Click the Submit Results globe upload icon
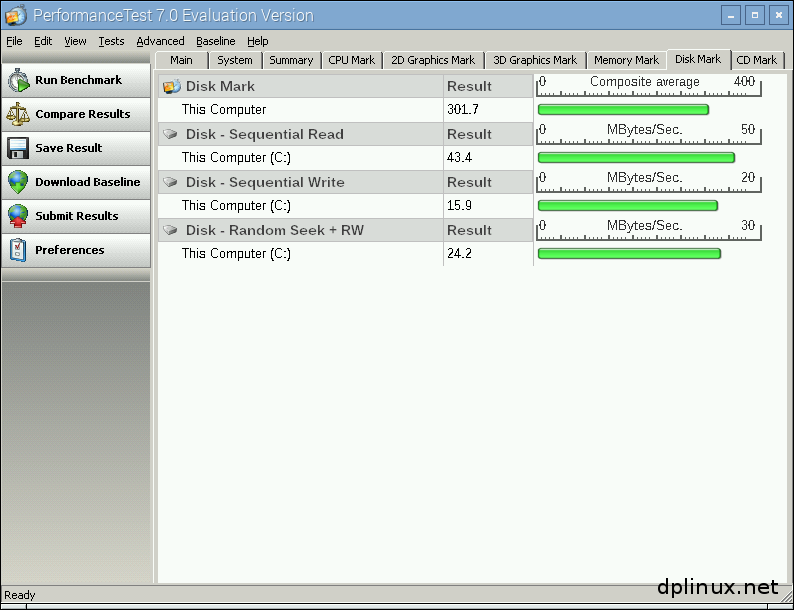The width and height of the screenshot is (794, 610). click(x=18, y=216)
